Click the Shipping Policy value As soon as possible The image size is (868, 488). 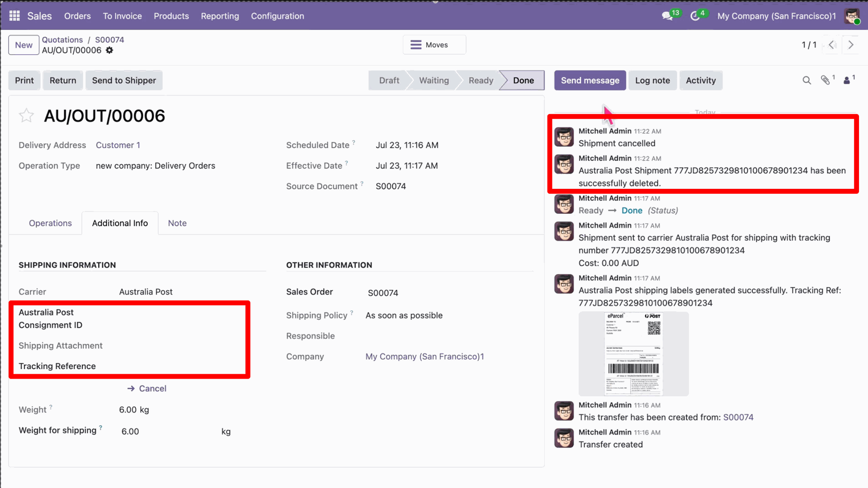(x=404, y=315)
